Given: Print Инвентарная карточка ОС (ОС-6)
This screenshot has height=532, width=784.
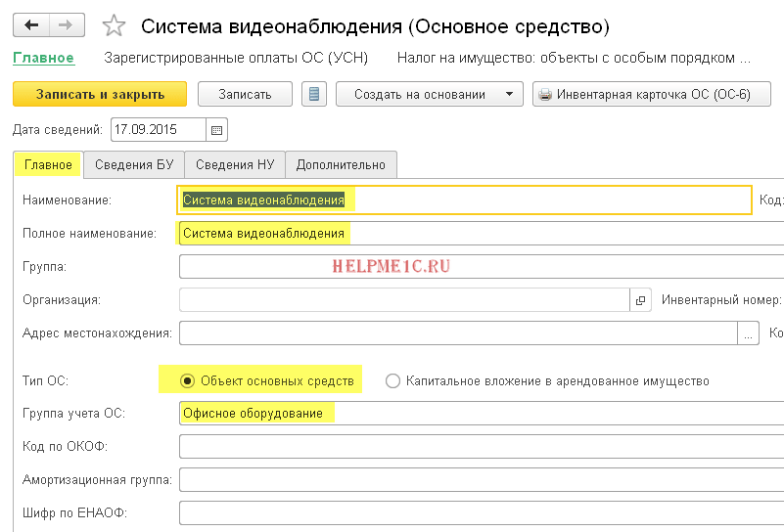Looking at the screenshot, I should [x=651, y=94].
